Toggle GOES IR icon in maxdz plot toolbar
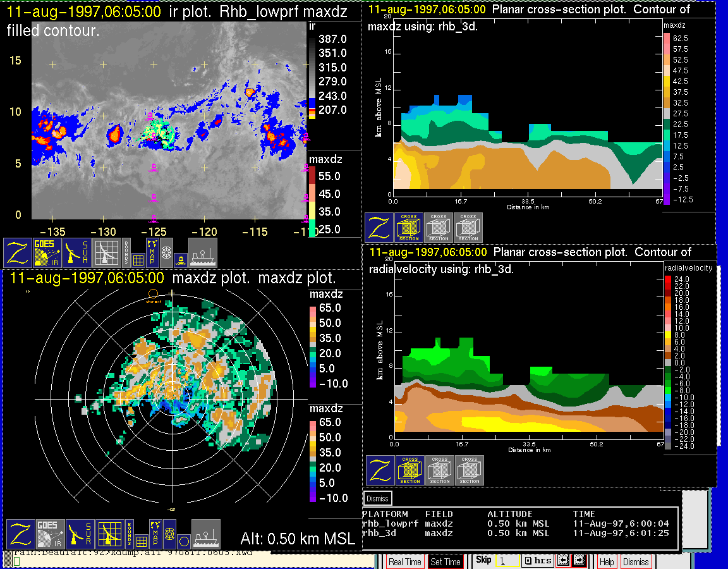Image resolution: width=728 pixels, height=569 pixels. (x=50, y=534)
